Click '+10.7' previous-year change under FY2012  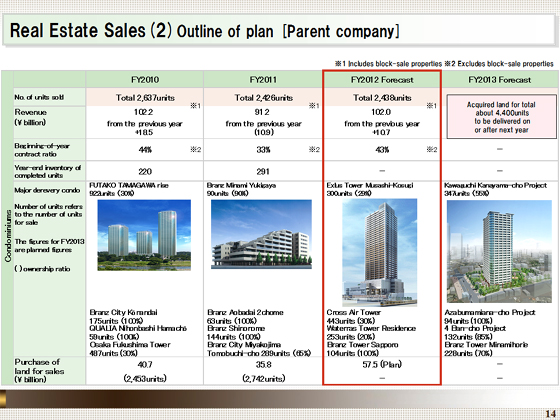coord(381,132)
